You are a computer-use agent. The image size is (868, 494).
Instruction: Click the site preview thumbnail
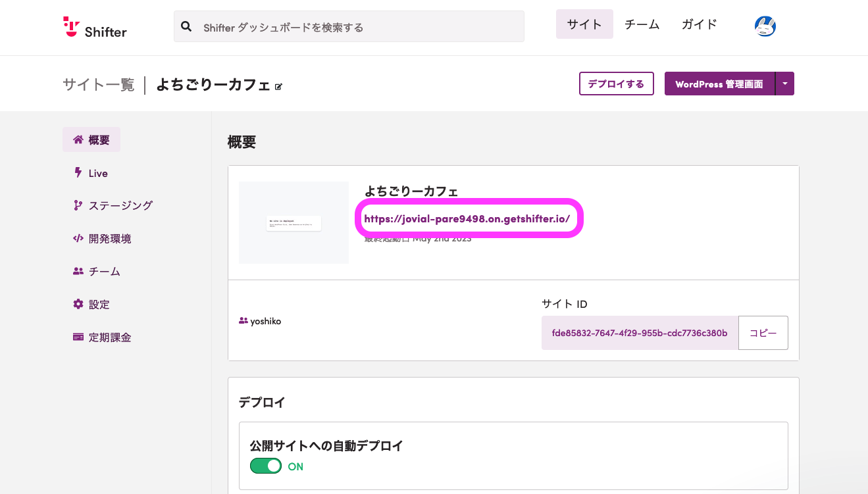[x=294, y=222]
